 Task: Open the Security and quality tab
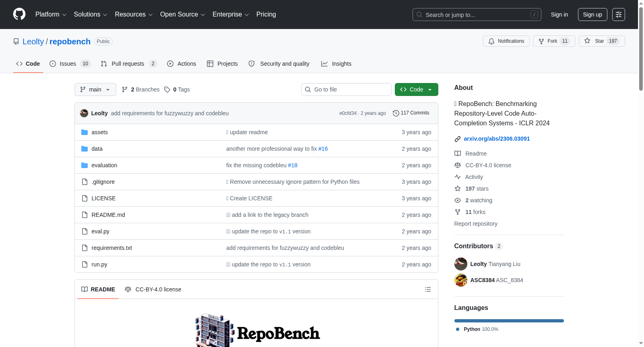(279, 64)
